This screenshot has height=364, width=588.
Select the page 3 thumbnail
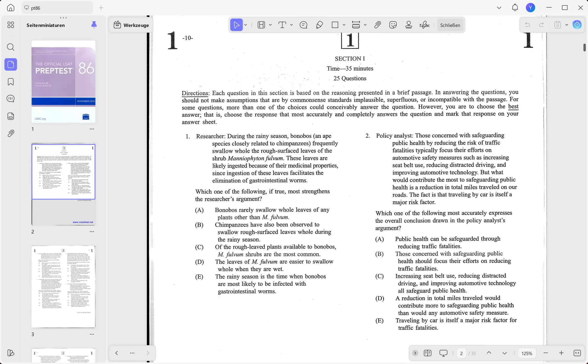(63, 286)
